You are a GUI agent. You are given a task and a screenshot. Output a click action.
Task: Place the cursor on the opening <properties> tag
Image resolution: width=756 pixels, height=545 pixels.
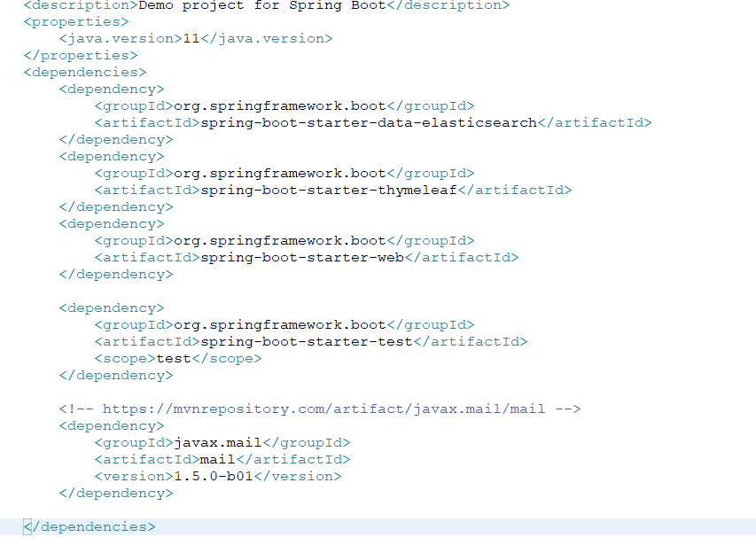click(76, 22)
